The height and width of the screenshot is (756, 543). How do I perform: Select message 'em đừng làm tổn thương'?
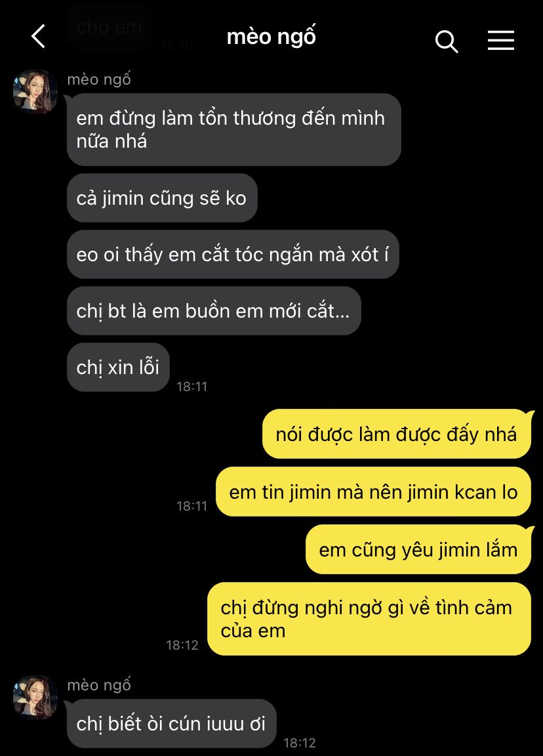tap(233, 130)
